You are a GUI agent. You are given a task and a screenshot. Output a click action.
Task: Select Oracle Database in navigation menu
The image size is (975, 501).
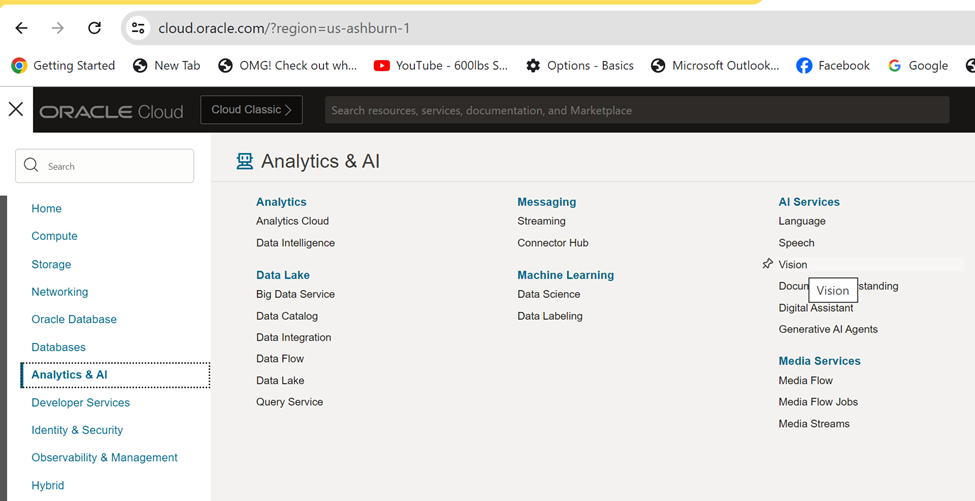pos(74,319)
